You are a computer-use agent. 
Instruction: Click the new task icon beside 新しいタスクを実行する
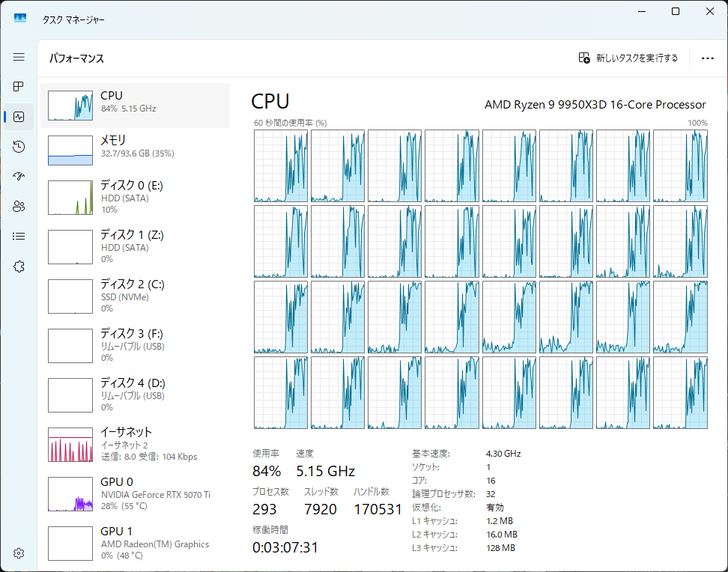[x=584, y=58]
